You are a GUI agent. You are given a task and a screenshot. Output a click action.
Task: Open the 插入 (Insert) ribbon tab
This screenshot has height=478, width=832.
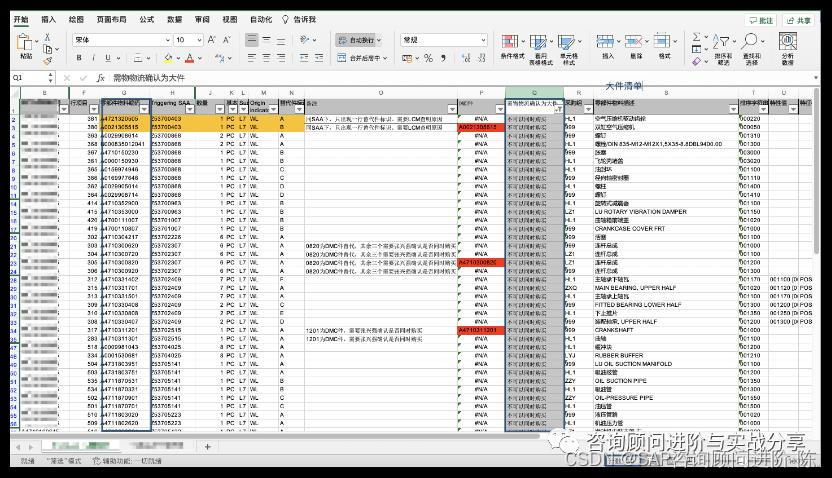49,19
